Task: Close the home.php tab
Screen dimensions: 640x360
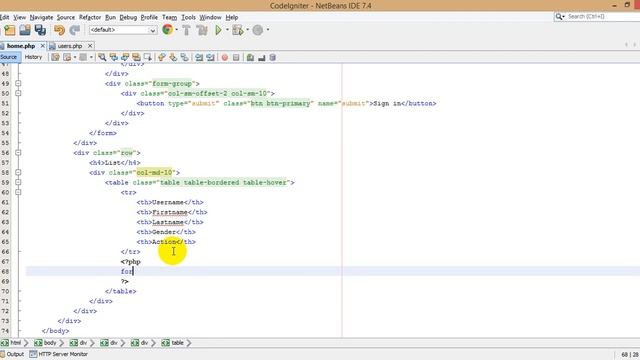Action: 42,46
